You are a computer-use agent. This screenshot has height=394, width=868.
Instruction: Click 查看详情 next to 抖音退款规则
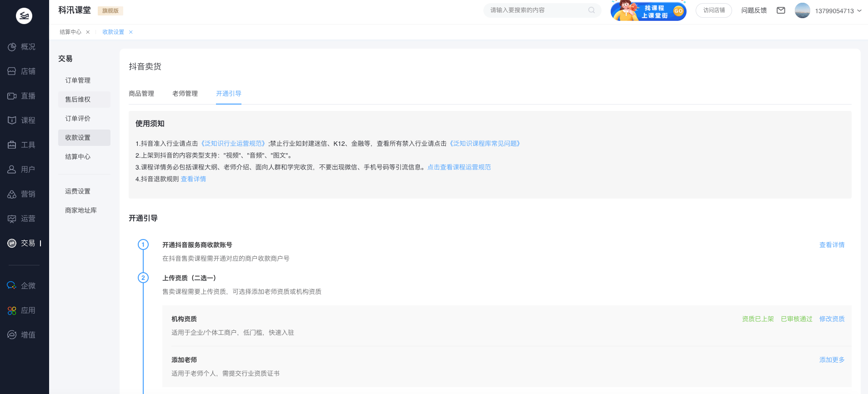click(193, 179)
